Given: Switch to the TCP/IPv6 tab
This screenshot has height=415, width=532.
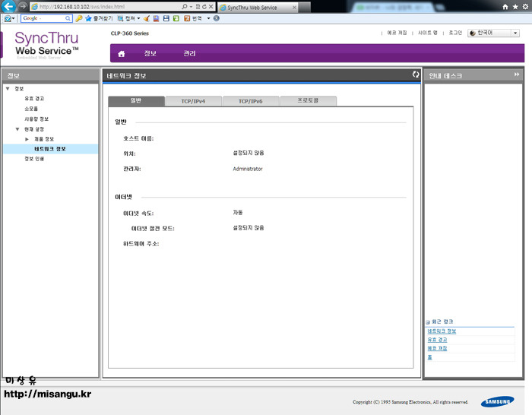Looking at the screenshot, I should point(250,101).
